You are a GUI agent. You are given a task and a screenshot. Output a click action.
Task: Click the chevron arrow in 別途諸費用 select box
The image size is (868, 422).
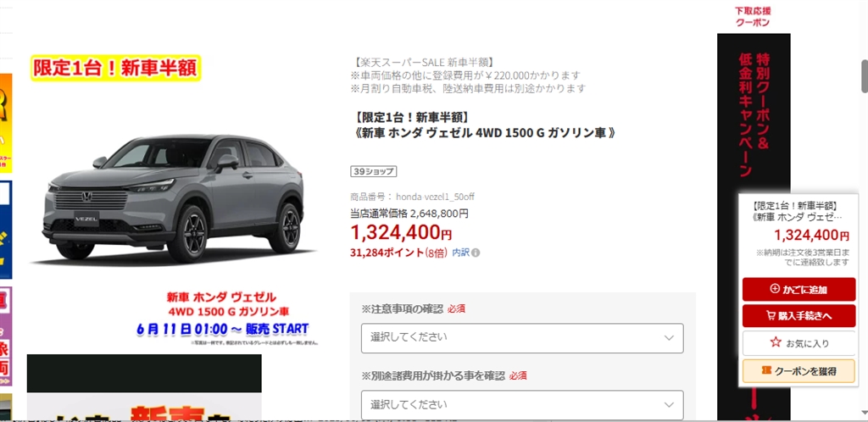669,405
